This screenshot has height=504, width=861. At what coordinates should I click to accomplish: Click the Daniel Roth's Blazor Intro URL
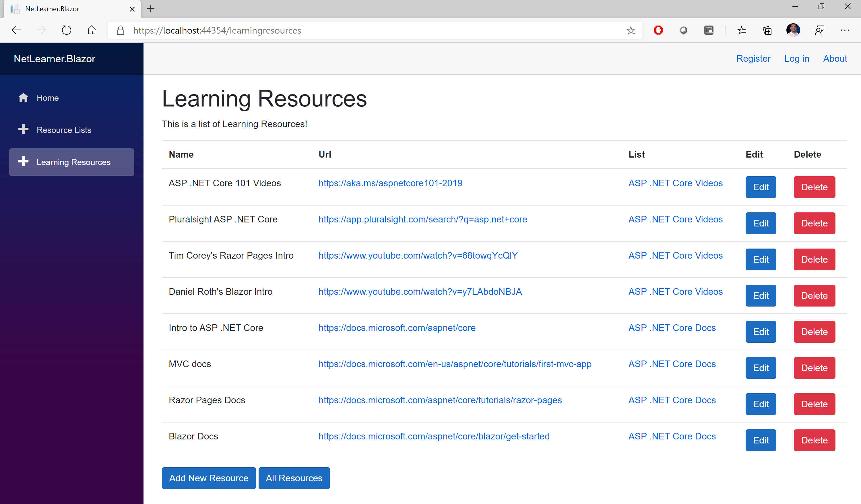click(419, 291)
